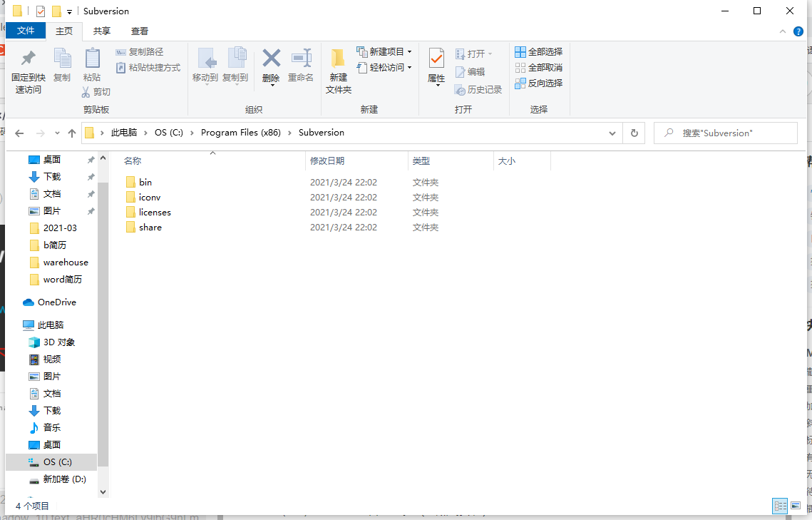Viewport: 812px width, 520px height.
Task: Open New item (新建项目) dropdown
Action: tap(384, 52)
